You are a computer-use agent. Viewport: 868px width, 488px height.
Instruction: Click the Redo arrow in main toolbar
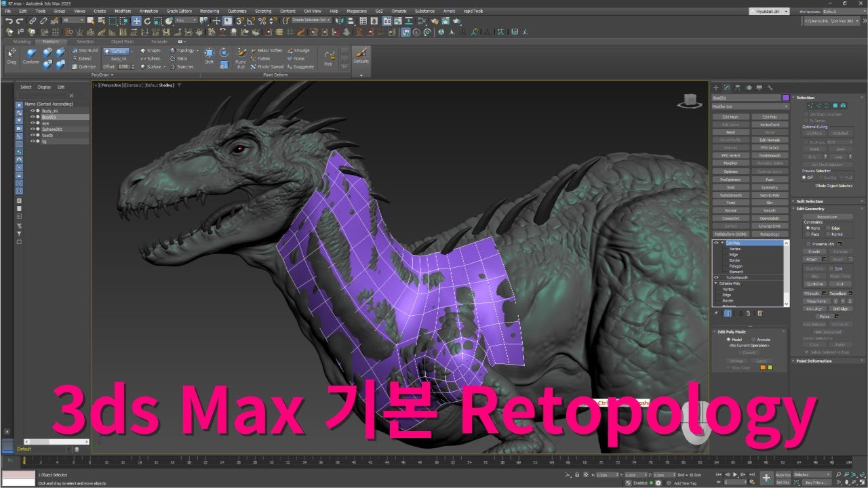(x=19, y=21)
